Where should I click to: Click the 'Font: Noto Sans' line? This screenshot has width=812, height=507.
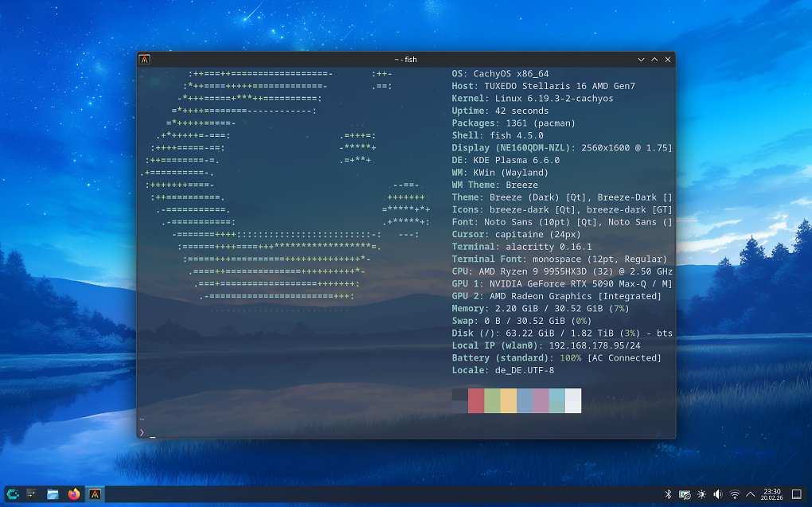[562, 222]
